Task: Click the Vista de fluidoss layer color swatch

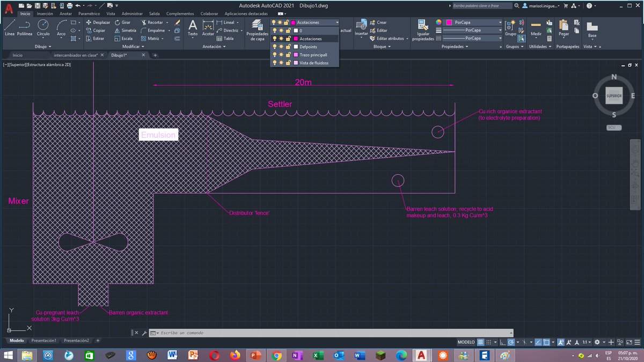Action: point(295,63)
